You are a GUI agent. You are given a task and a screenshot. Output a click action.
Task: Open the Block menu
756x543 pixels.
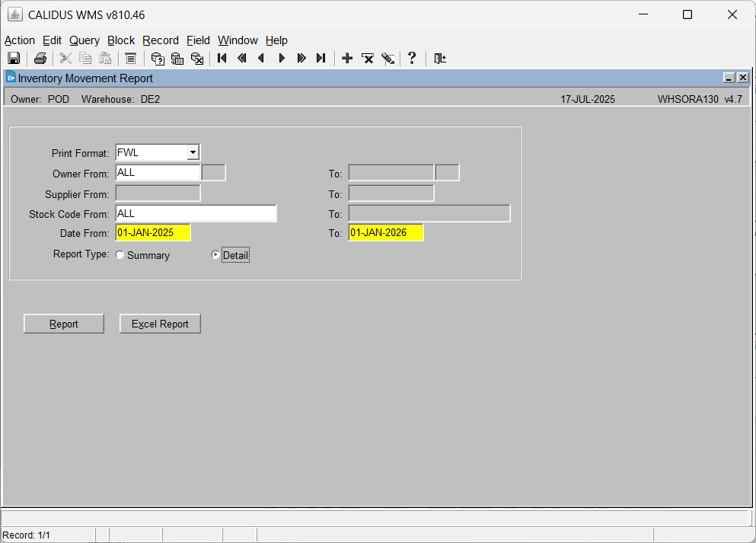(121, 40)
